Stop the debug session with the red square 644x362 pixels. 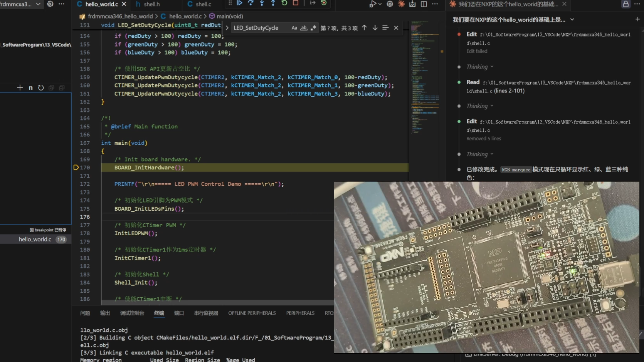click(x=296, y=3)
